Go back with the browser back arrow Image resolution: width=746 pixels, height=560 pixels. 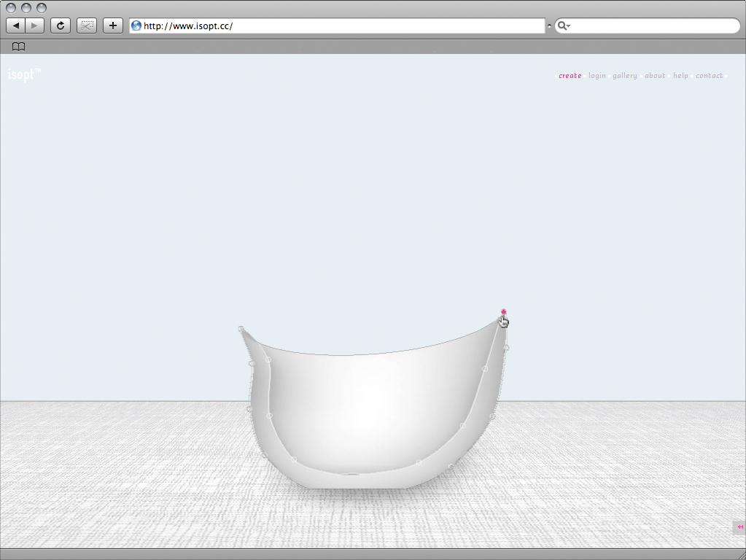[16, 26]
